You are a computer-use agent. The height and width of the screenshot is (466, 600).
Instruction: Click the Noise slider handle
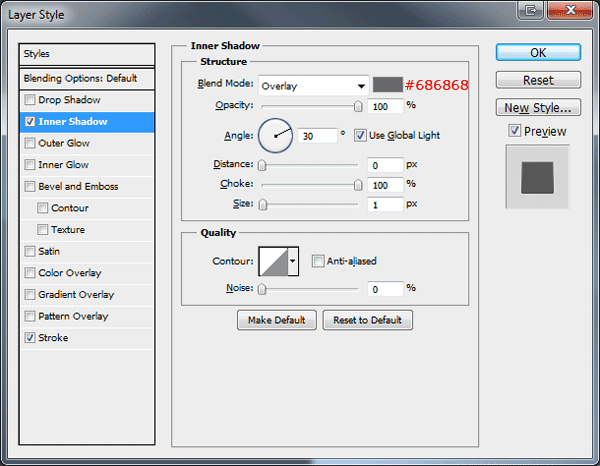262,289
